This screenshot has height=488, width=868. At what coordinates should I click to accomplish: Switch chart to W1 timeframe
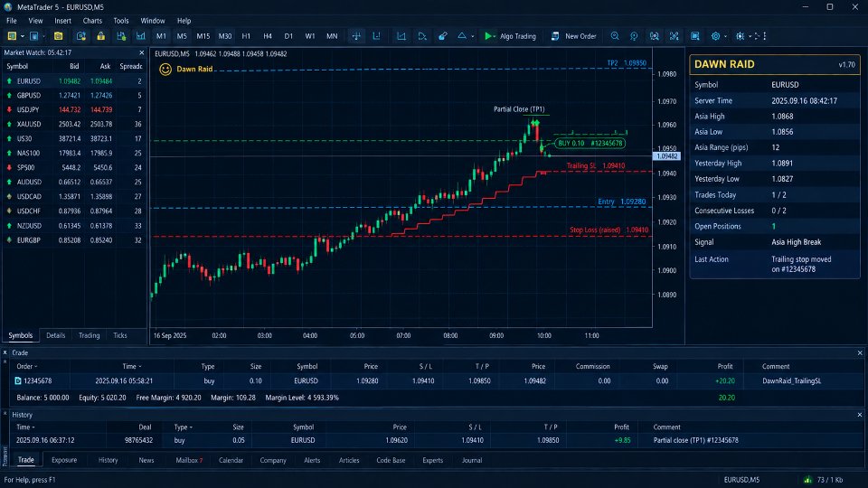310,36
